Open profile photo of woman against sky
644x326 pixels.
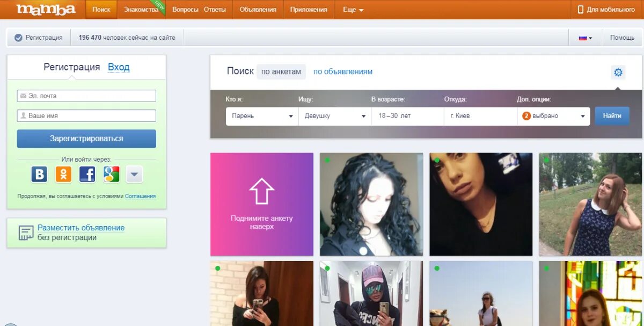click(x=481, y=294)
